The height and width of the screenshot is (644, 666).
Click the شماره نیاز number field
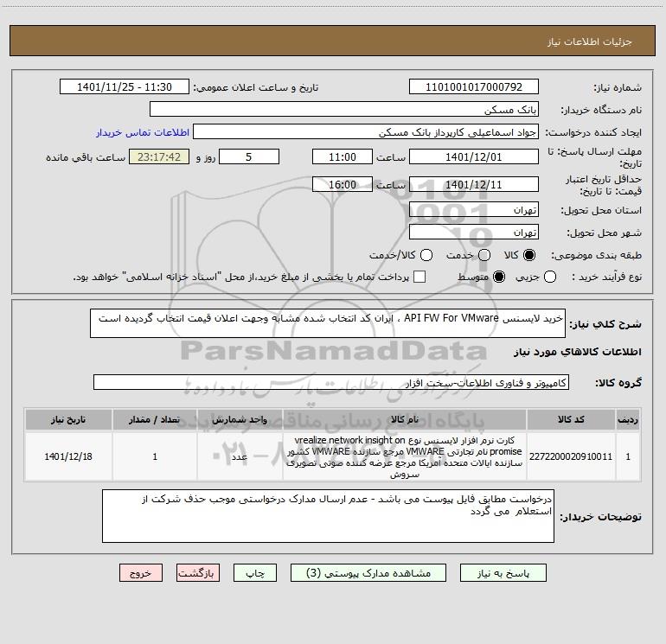pos(474,87)
